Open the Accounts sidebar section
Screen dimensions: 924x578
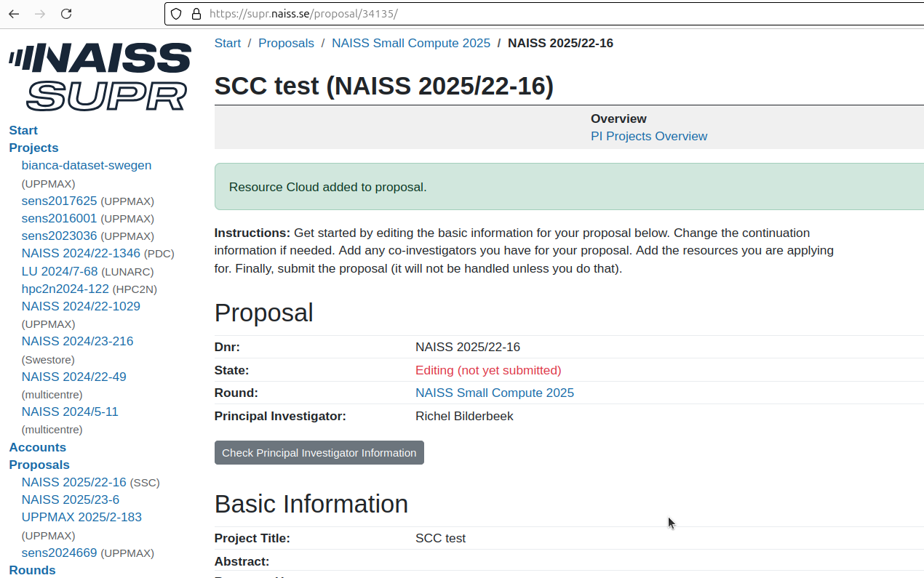[x=37, y=447]
